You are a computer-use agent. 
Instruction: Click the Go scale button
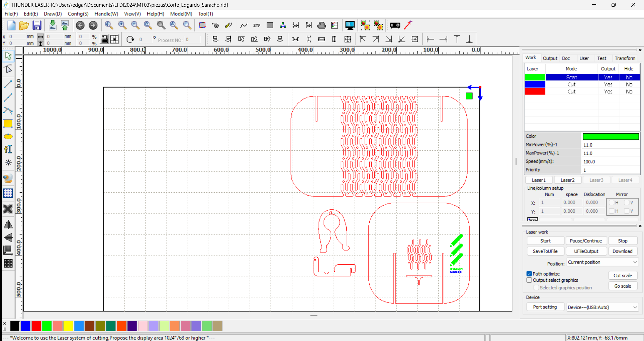pyautogui.click(x=623, y=286)
